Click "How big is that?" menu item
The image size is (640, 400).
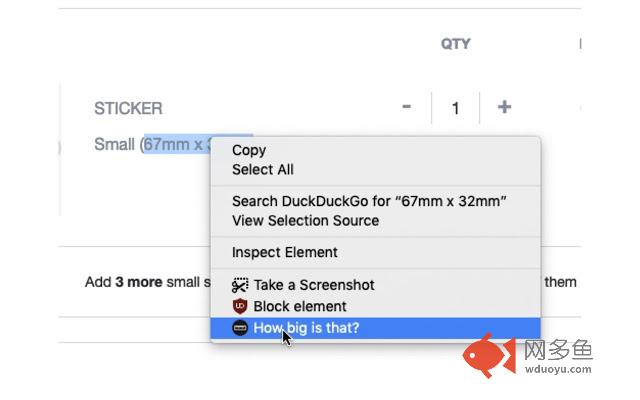click(375, 328)
